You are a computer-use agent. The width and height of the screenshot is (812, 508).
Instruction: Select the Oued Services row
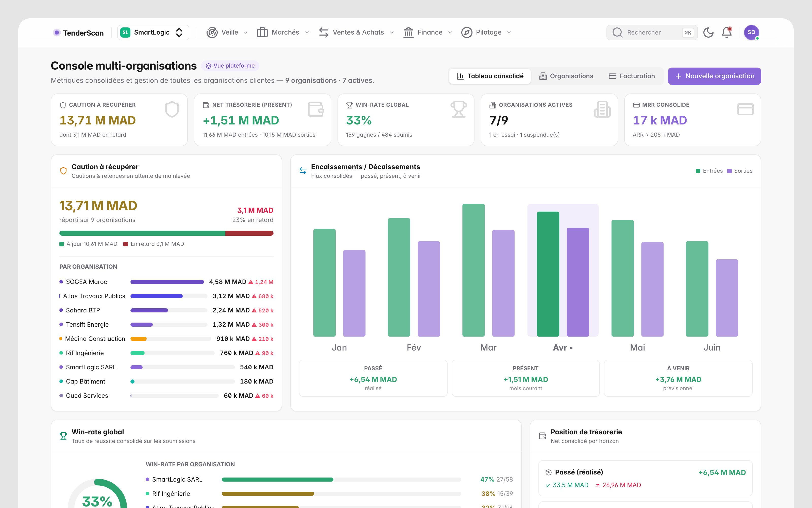point(166,396)
